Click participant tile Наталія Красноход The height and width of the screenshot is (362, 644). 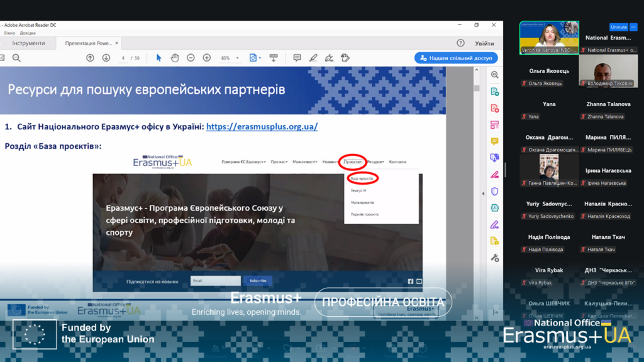608,204
